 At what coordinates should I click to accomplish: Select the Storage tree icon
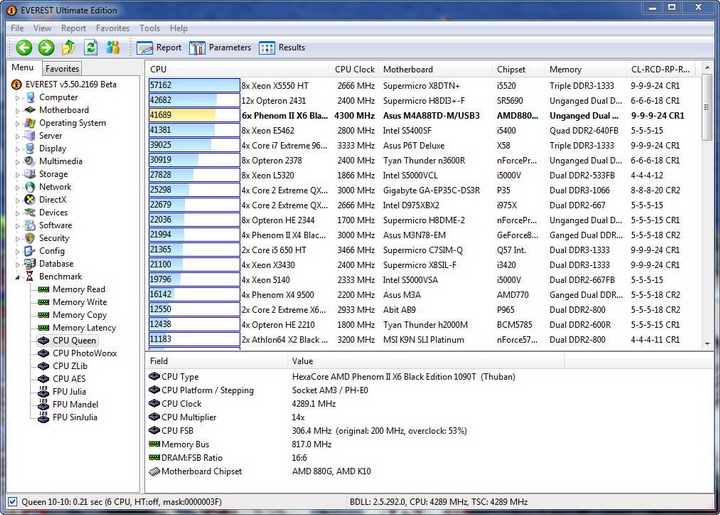pyautogui.click(x=30, y=174)
